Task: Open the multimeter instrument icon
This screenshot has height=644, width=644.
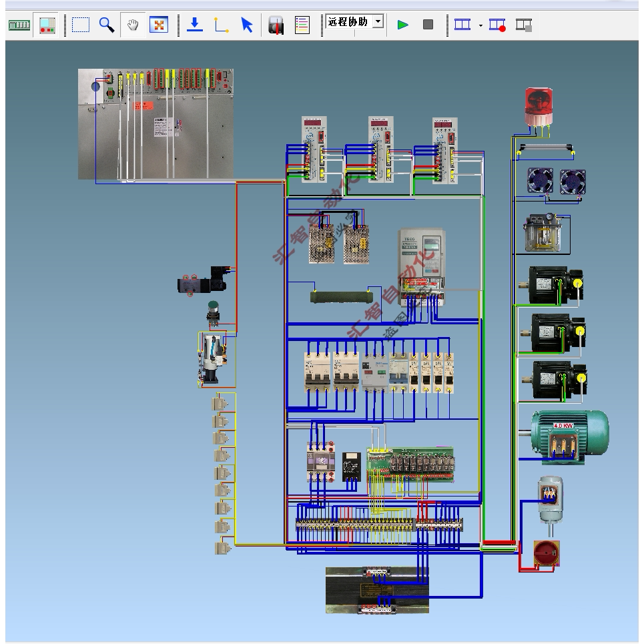Action: (276, 25)
